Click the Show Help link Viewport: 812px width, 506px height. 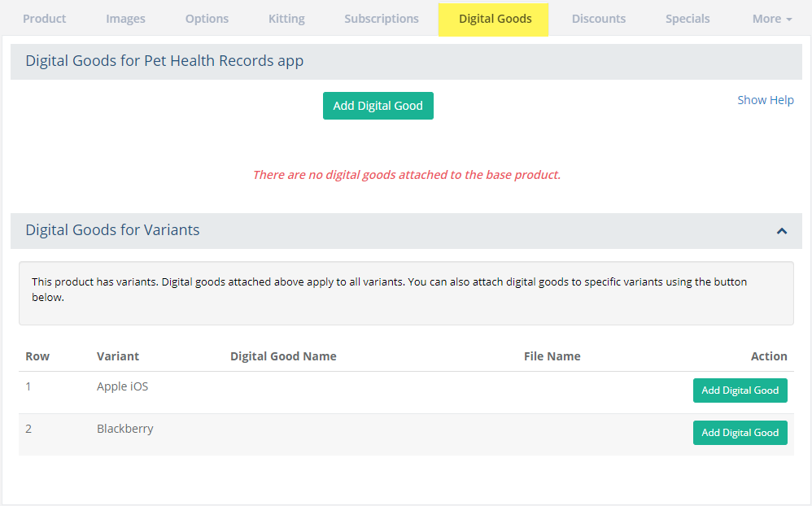click(x=765, y=100)
